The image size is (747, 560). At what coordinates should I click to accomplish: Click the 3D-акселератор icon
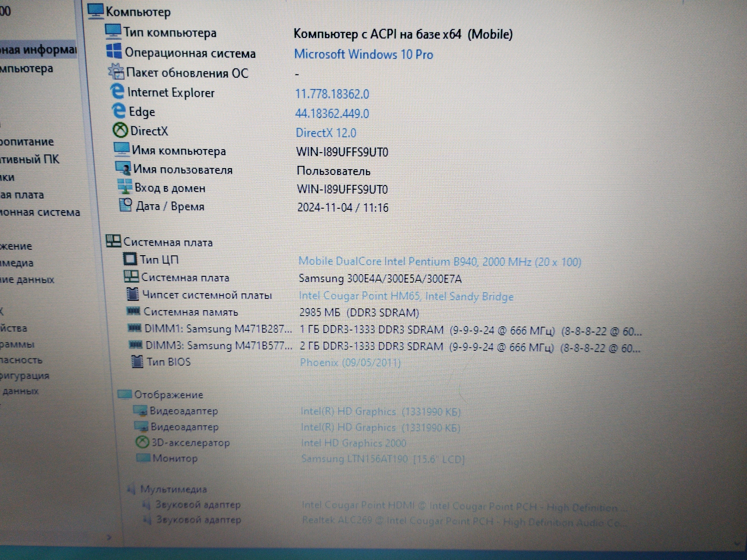142,442
